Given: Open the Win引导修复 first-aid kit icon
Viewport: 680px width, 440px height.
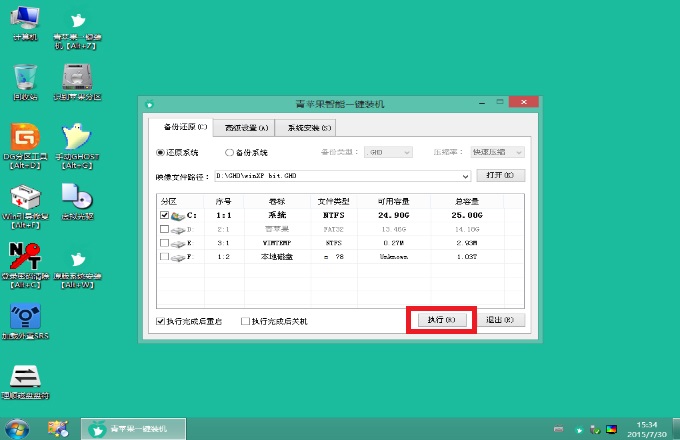Looking at the screenshot, I should click(25, 206).
